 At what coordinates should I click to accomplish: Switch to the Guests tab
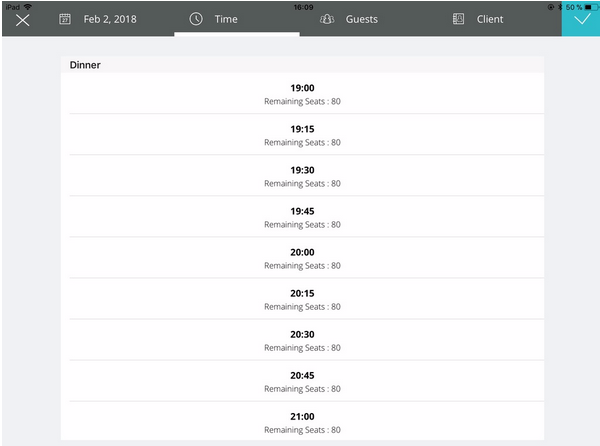click(361, 19)
